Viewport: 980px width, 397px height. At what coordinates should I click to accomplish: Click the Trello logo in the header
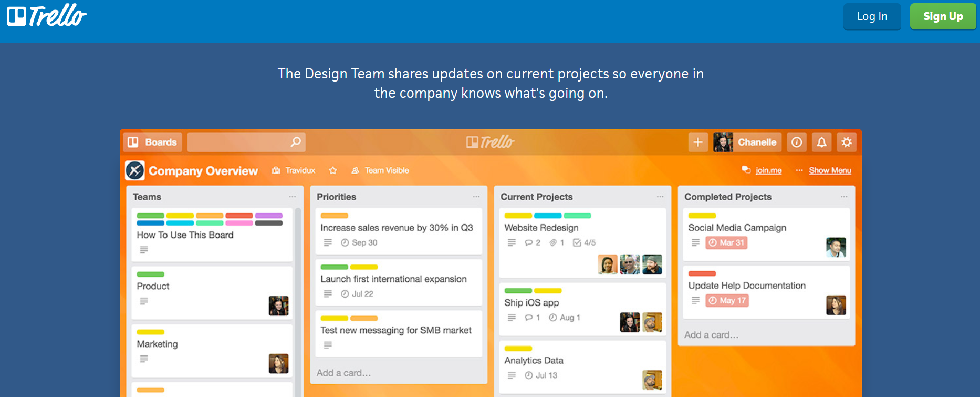[x=47, y=16]
